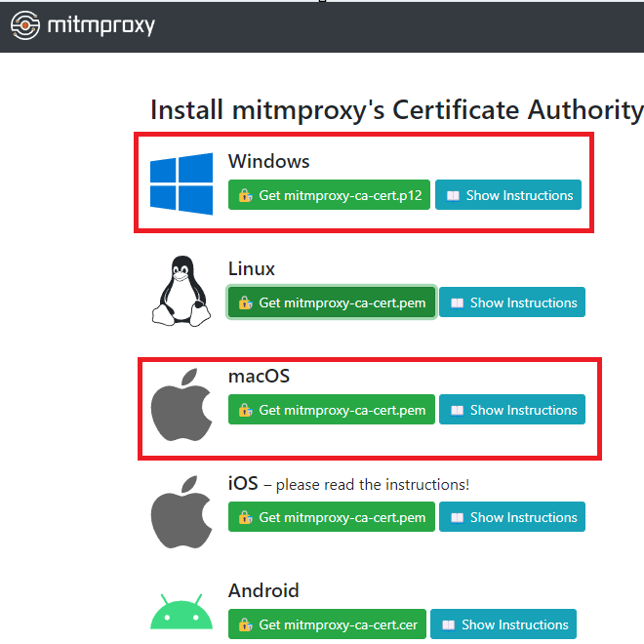Click the Android robot icon

click(181, 611)
